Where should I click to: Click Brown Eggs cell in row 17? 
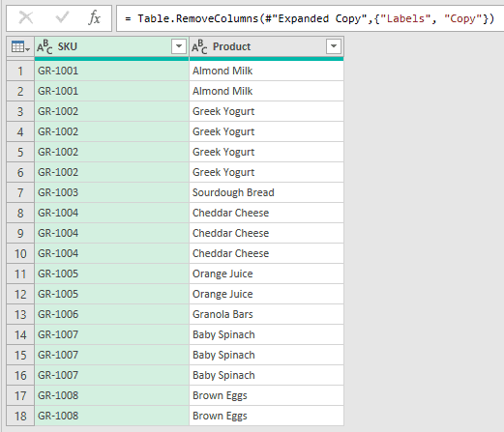[266, 395]
